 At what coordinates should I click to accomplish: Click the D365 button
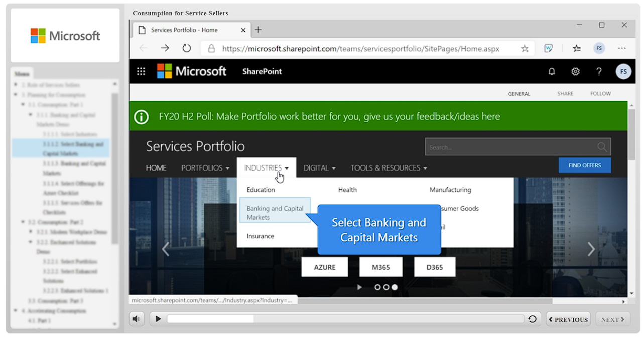click(435, 267)
